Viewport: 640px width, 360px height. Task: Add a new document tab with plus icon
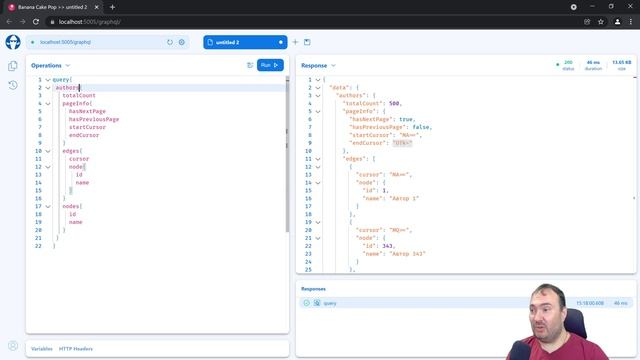pos(296,42)
